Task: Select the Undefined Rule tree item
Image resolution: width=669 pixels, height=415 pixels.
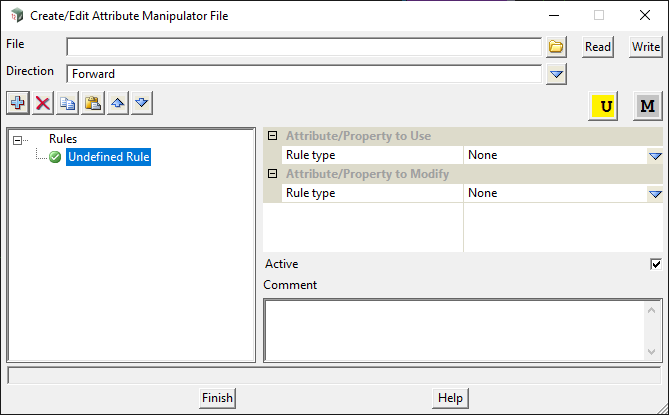Action: tap(108, 157)
